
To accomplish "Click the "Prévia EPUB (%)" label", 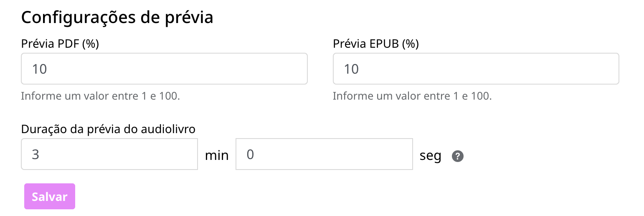I will [x=376, y=44].
